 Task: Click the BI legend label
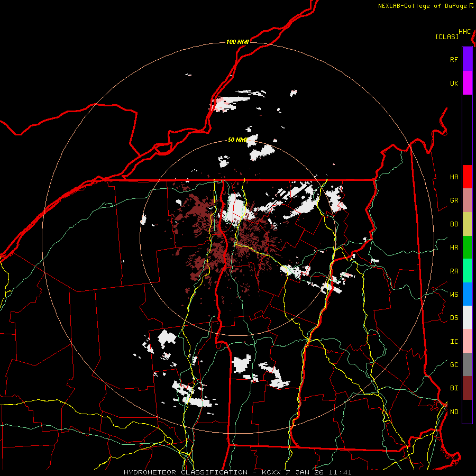(454, 388)
